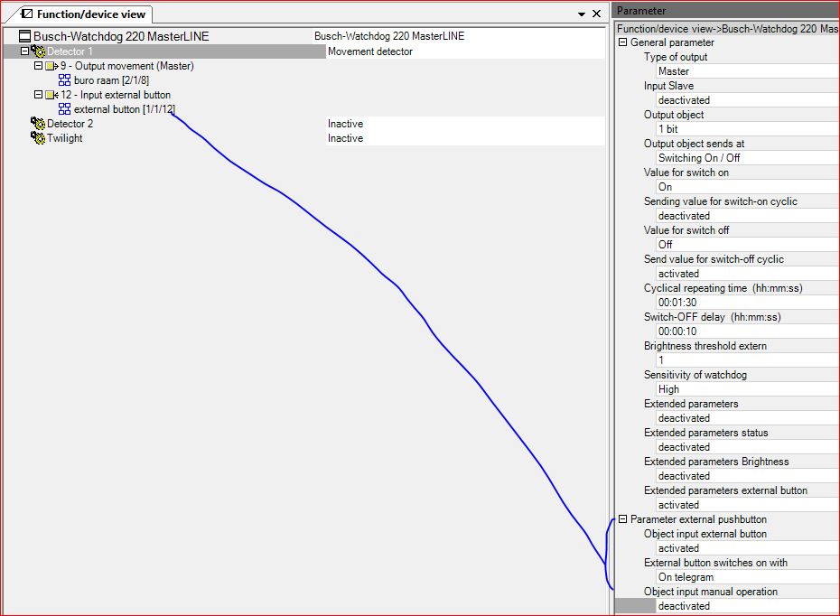Click Extended parameters external button value activated
This screenshot has width=840, height=616.
[748, 505]
